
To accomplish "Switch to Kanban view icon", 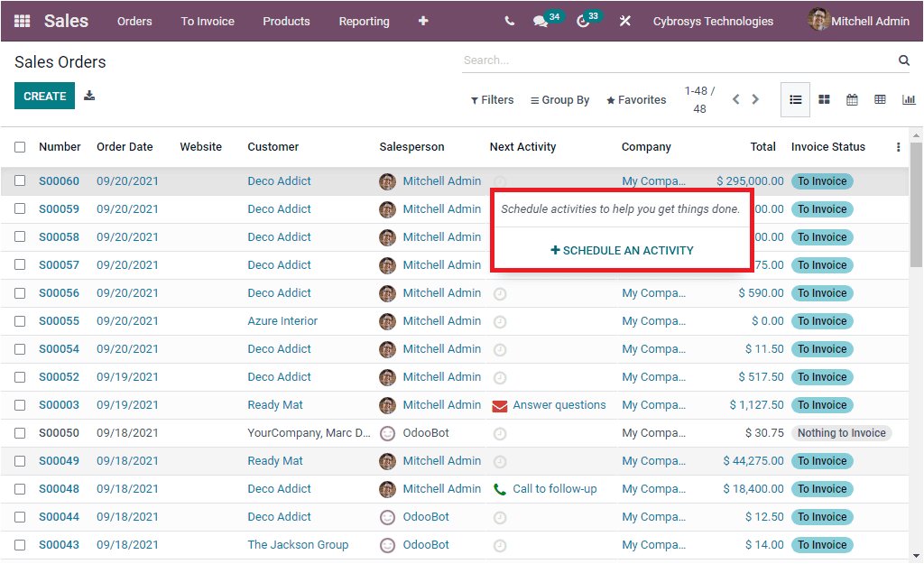I will tap(824, 99).
